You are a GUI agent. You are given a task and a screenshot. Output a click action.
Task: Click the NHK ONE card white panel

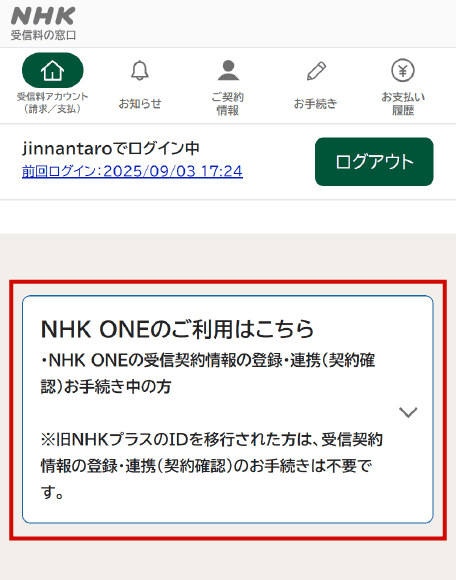point(228,409)
